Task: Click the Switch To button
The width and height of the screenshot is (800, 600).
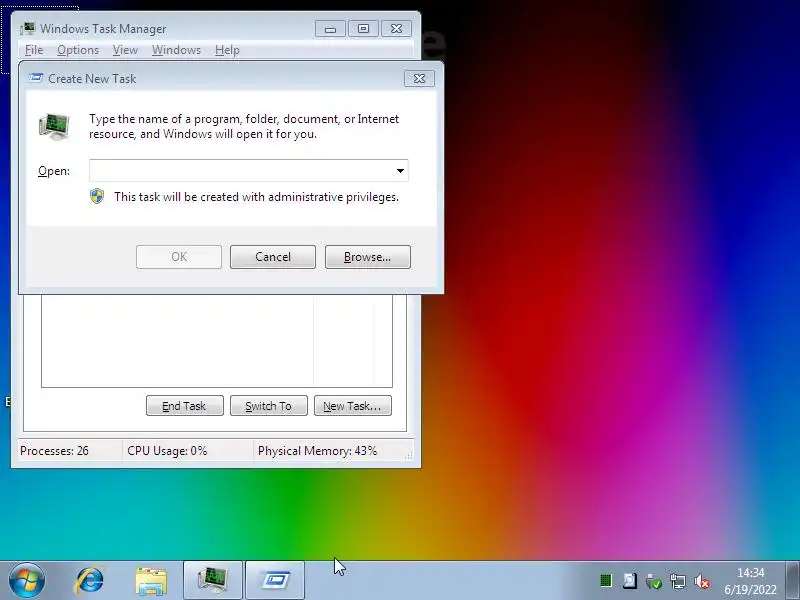Action: click(x=269, y=406)
